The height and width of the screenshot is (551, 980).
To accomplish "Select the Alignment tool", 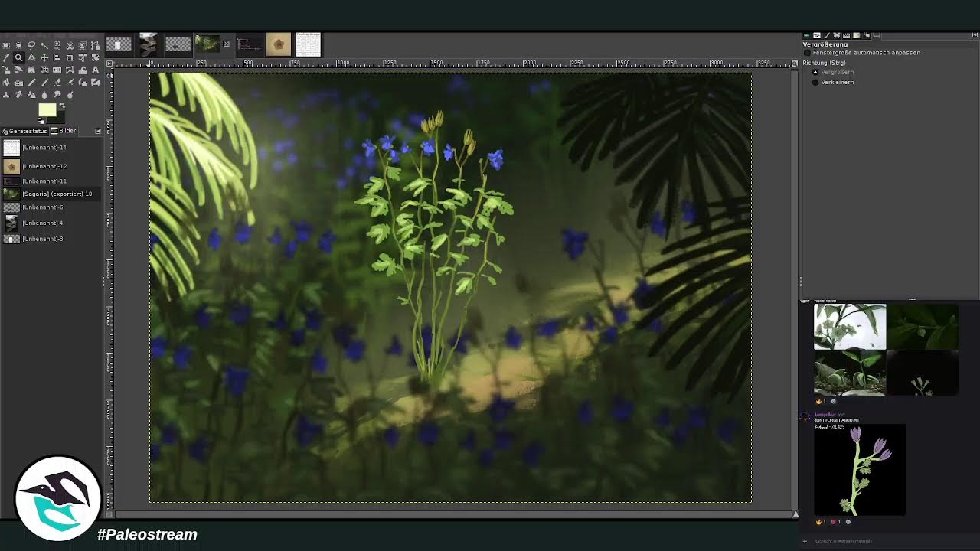I will tap(57, 57).
